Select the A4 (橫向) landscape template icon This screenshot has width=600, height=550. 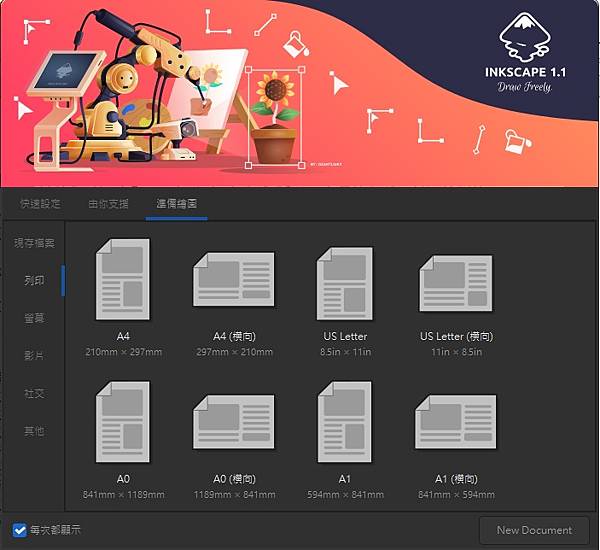tap(234, 279)
